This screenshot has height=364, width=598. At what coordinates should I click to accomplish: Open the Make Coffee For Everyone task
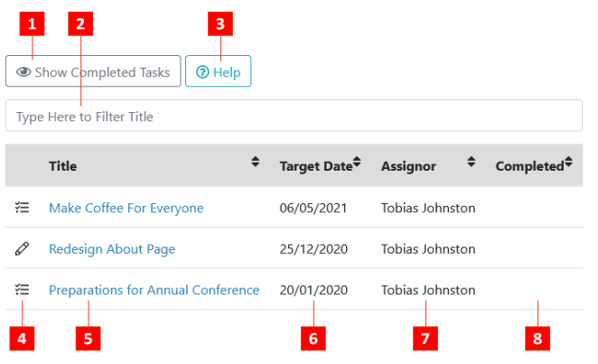pyautogui.click(x=126, y=208)
